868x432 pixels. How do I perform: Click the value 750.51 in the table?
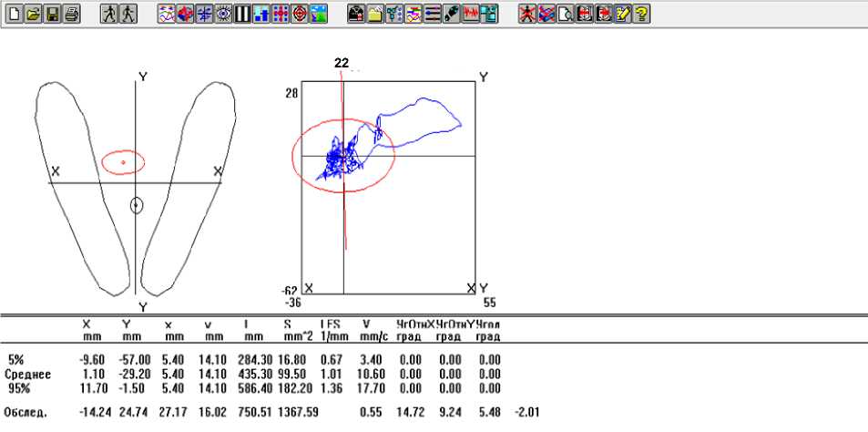(x=255, y=412)
